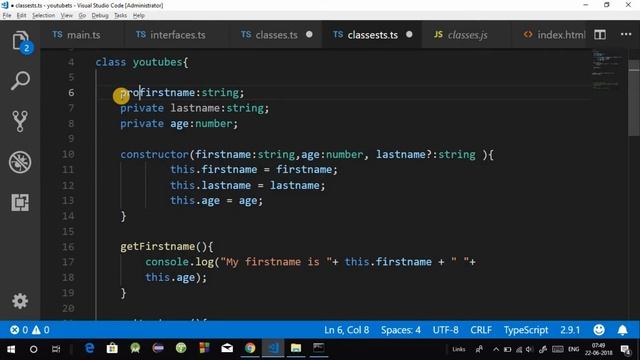Screen dimensions: 640x360
Task: Click 'getFirstname' method name line 16
Action: pyautogui.click(x=158, y=247)
